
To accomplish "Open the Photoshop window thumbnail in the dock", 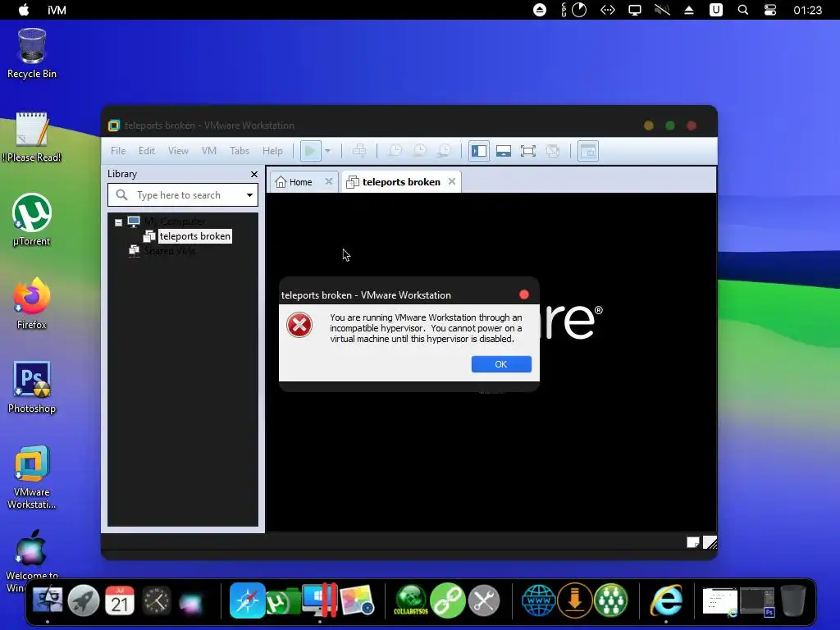I will click(x=757, y=602).
